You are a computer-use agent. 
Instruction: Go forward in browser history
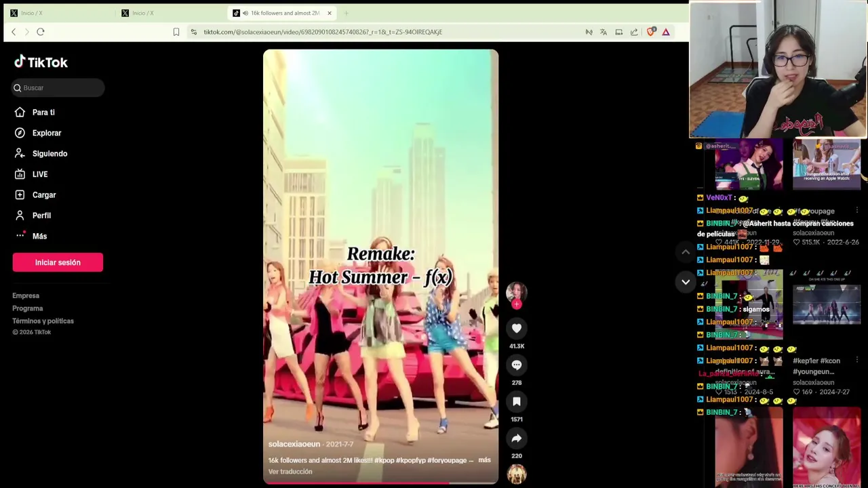[27, 32]
